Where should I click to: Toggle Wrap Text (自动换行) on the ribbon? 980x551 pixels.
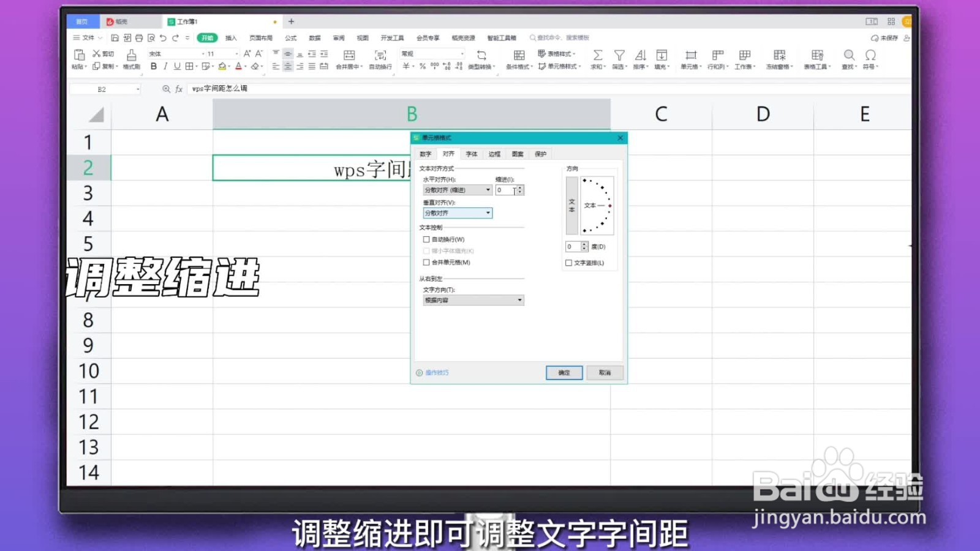pos(380,58)
